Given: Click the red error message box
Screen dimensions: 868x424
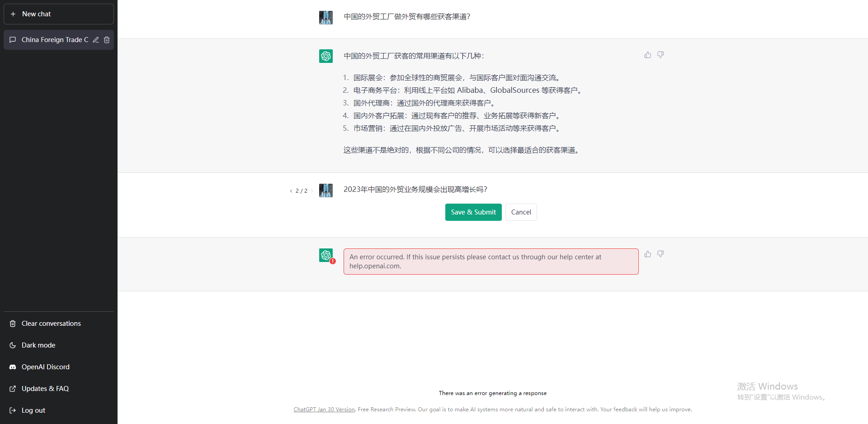Looking at the screenshot, I should tap(491, 262).
